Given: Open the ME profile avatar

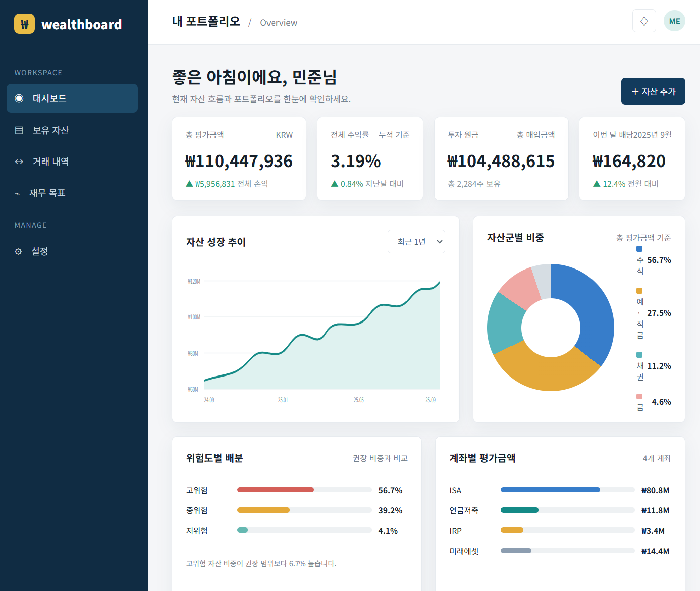Looking at the screenshot, I should click(674, 21).
